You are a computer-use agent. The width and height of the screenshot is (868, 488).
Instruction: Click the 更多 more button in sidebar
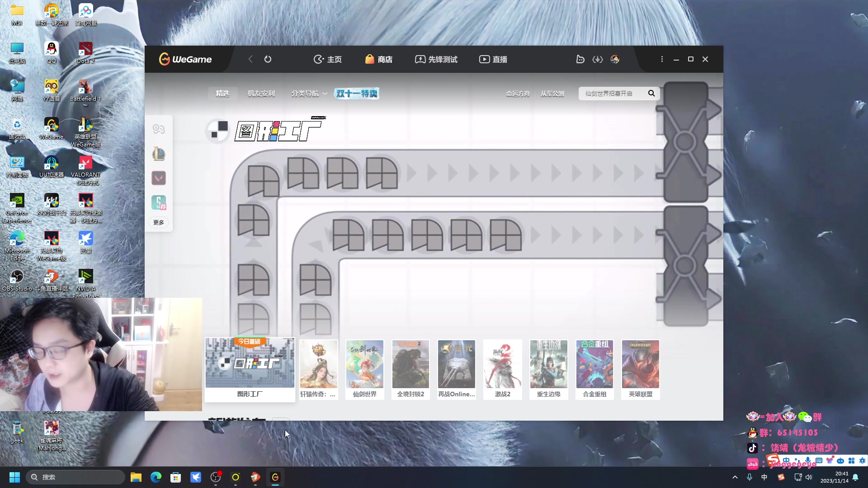(x=159, y=222)
